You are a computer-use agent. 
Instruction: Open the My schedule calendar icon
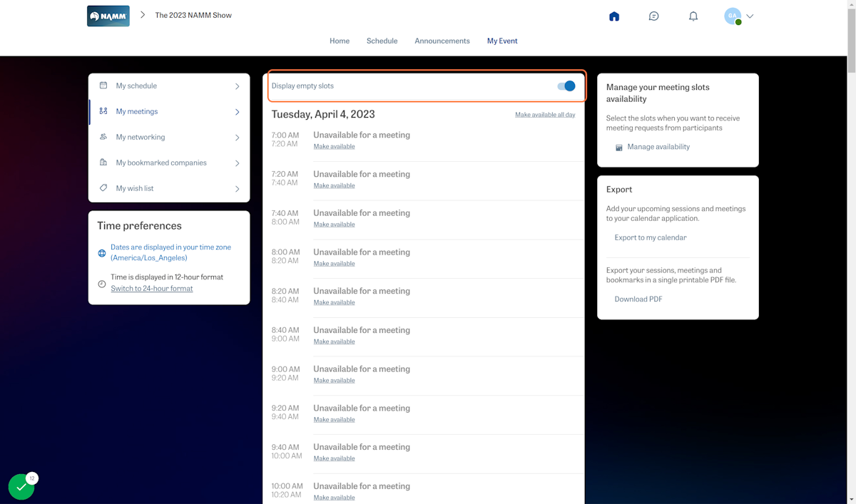point(102,86)
